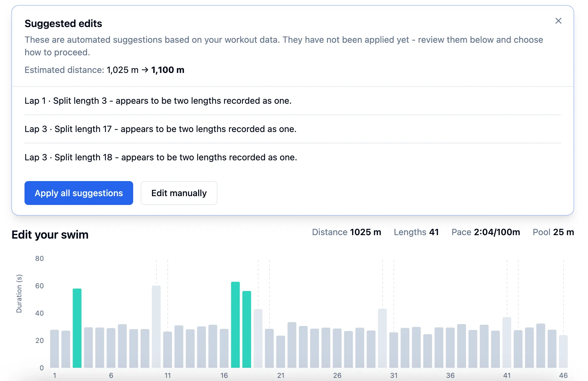This screenshot has width=588, height=381.
Task: Click the Pool 25 m stat
Action: 553,232
